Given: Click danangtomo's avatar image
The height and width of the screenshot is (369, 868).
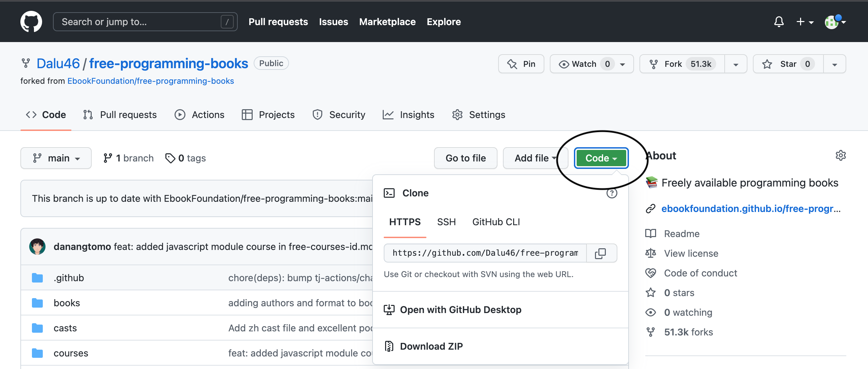Looking at the screenshot, I should (x=37, y=247).
